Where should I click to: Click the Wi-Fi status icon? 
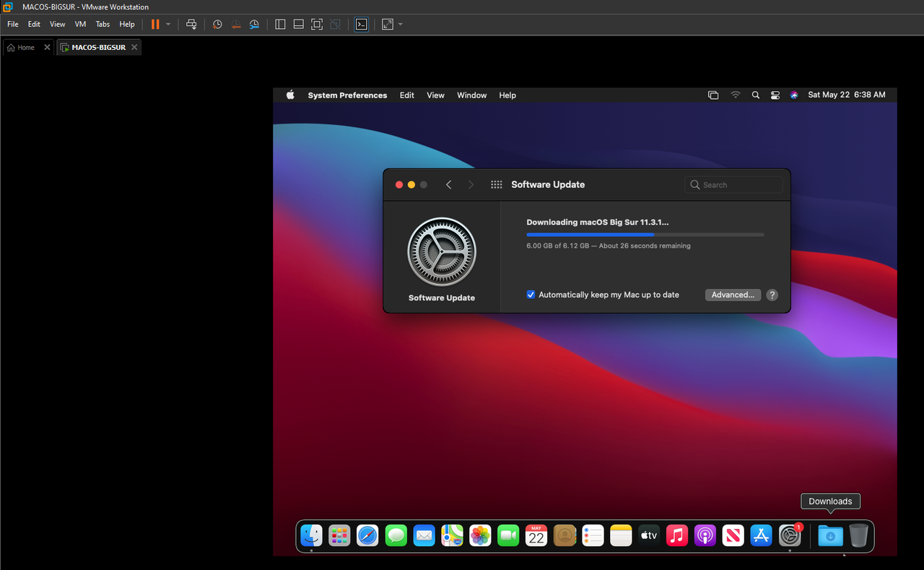(x=736, y=95)
